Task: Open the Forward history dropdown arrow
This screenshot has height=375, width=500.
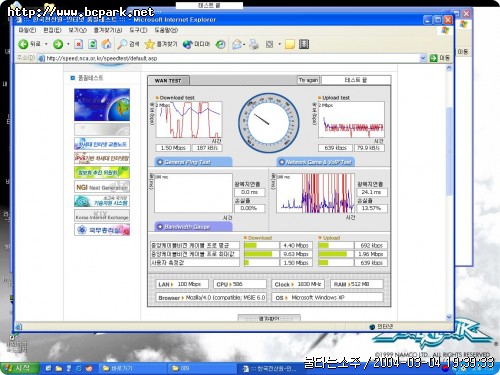Action: [68, 44]
